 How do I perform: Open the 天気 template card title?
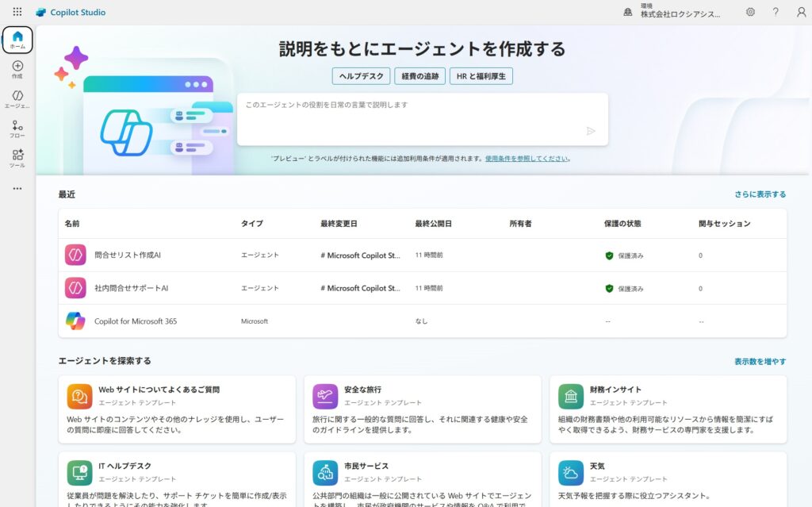[x=597, y=466]
